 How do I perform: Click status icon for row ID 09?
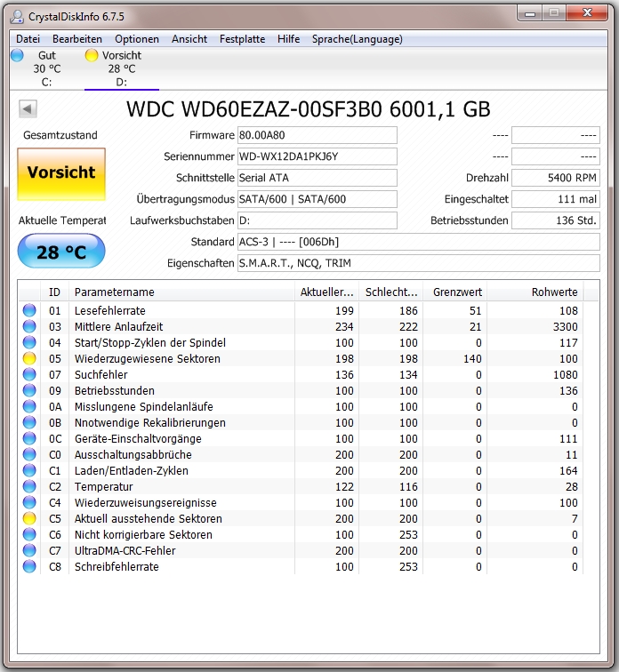[29, 390]
